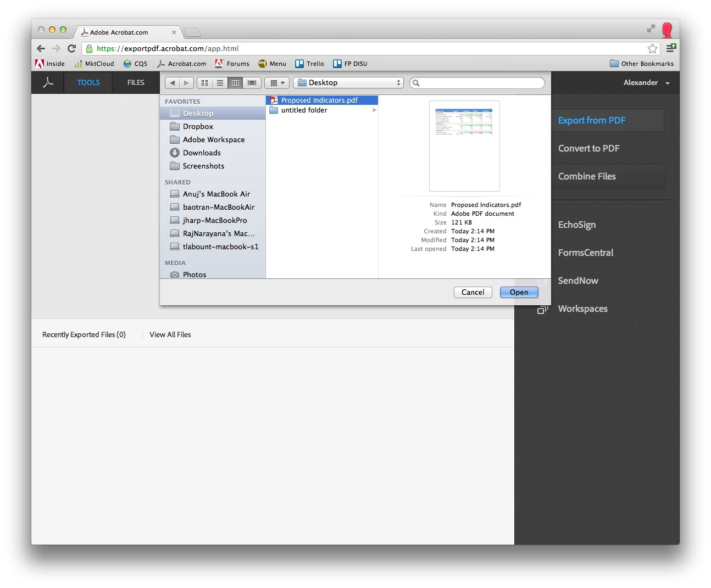Viewport: 711px width, 588px height.
Task: Open SendNow service
Action: pos(578,281)
